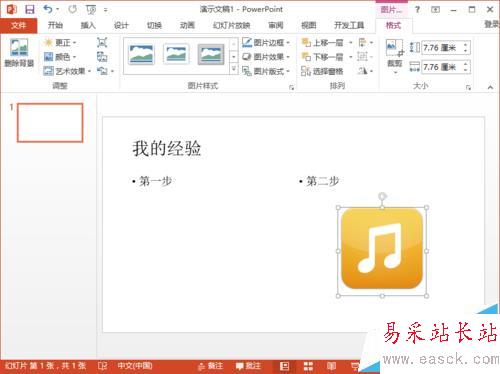The width and height of the screenshot is (500, 374).
Task: Click the title text 我的经验
Action: pyautogui.click(x=167, y=148)
